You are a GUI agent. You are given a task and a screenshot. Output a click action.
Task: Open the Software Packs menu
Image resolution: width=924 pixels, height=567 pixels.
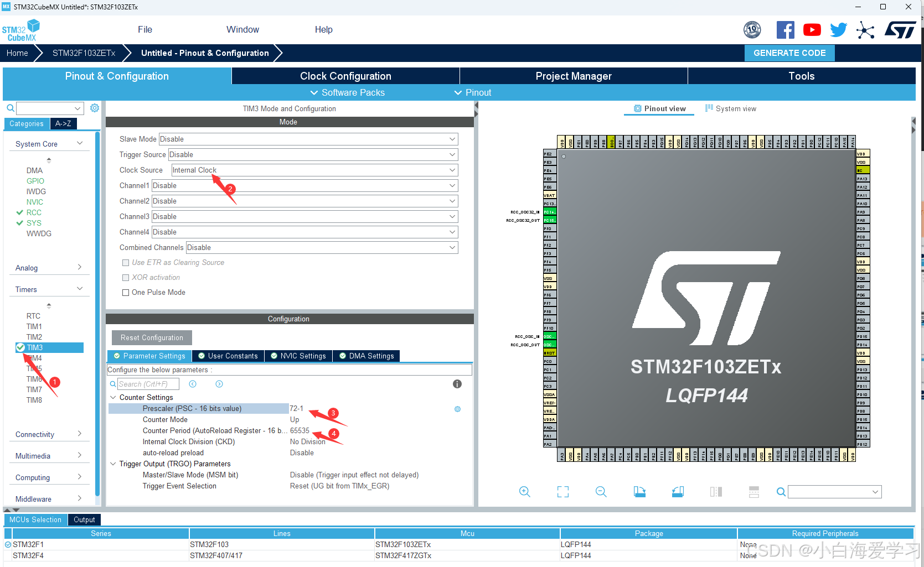pos(347,92)
